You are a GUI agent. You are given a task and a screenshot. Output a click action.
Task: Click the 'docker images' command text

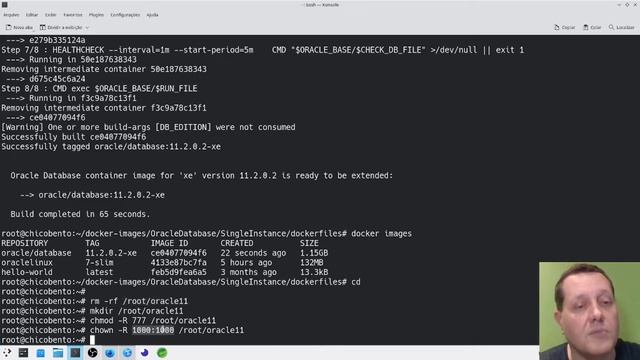pos(381,233)
